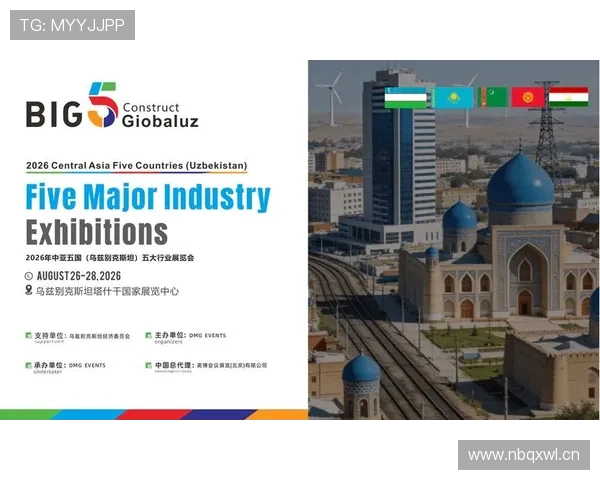This screenshot has height=480, width=600.
Task: Select the Kazakhstan flag
Action: point(453,97)
